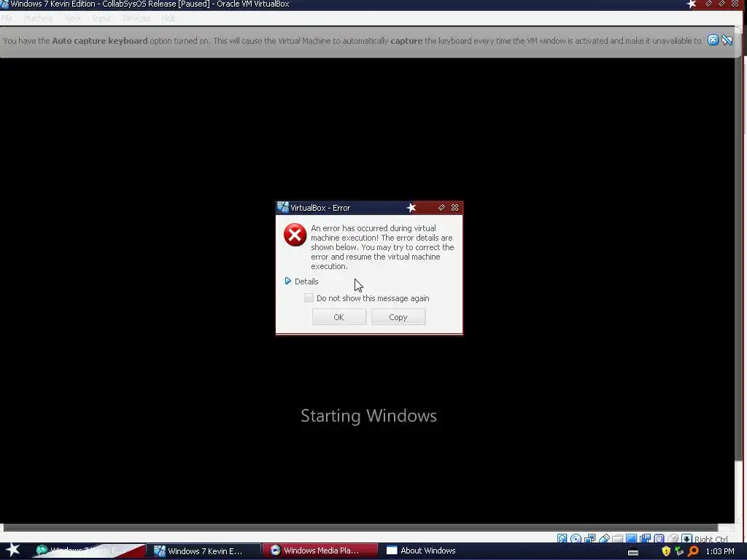Image resolution: width=747 pixels, height=560 pixels.
Task: Dismiss the auto capture keyboard notification
Action: point(713,40)
